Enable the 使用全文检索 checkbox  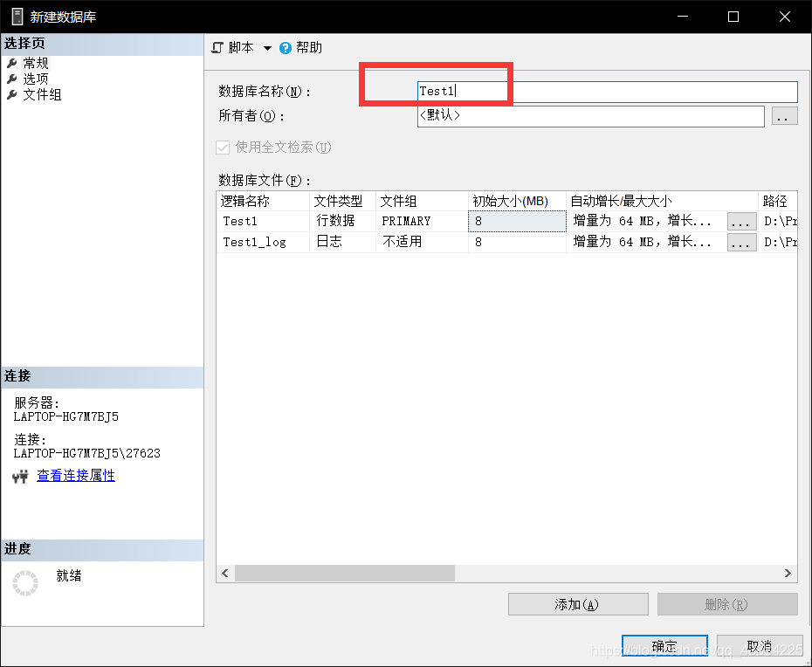(223, 148)
